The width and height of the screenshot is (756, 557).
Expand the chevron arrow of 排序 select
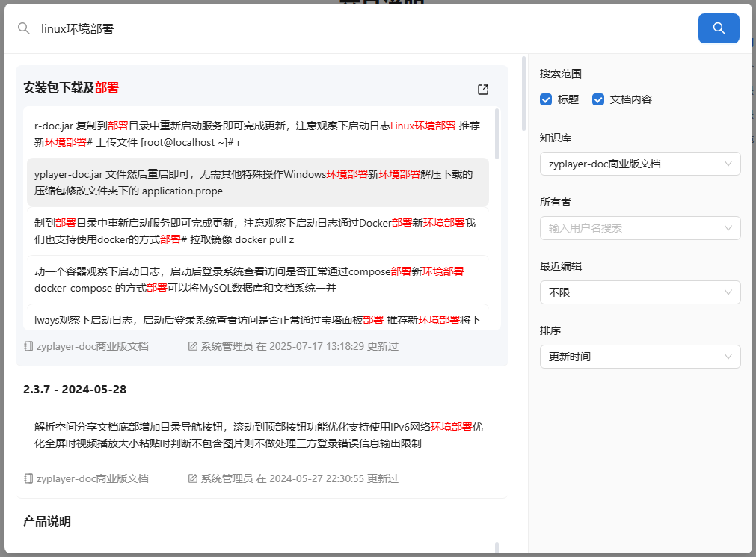coord(728,357)
